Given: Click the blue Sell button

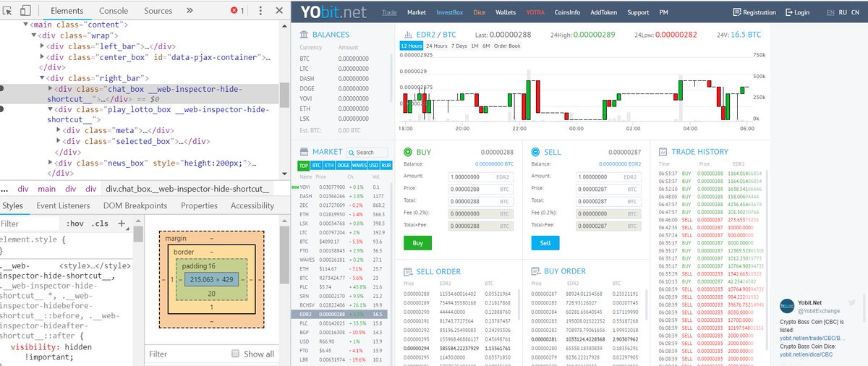Looking at the screenshot, I should pyautogui.click(x=545, y=244).
